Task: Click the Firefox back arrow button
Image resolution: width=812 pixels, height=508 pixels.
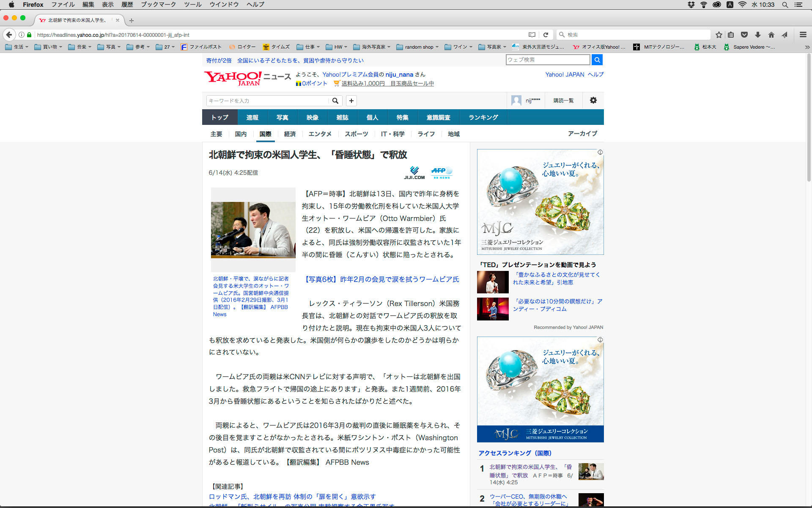Action: tap(9, 35)
